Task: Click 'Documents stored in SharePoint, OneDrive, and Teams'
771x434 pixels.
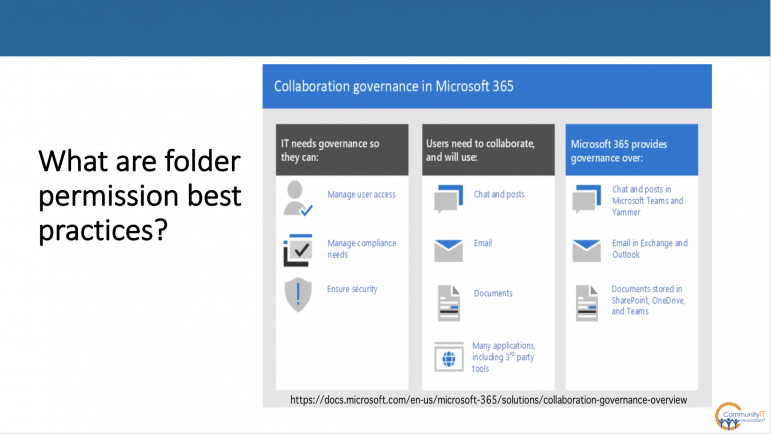Action: (x=648, y=300)
